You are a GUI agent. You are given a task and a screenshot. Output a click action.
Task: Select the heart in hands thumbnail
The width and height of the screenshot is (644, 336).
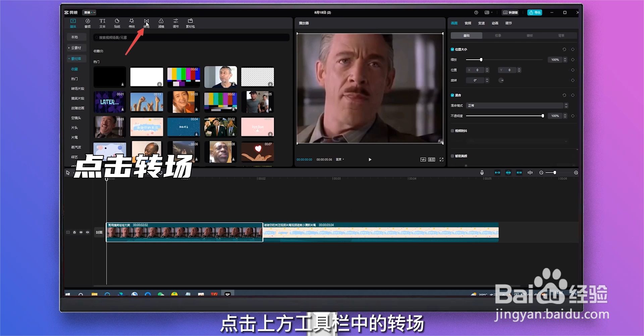click(x=258, y=152)
